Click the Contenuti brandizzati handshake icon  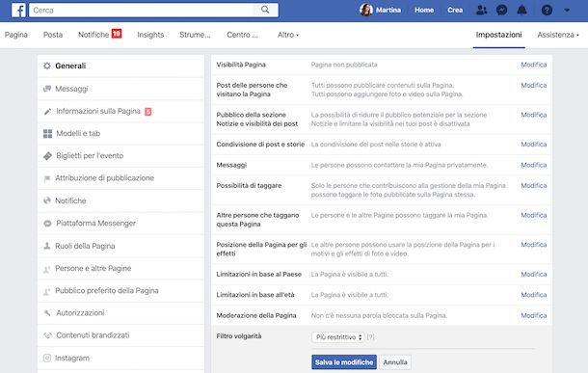click(x=47, y=335)
